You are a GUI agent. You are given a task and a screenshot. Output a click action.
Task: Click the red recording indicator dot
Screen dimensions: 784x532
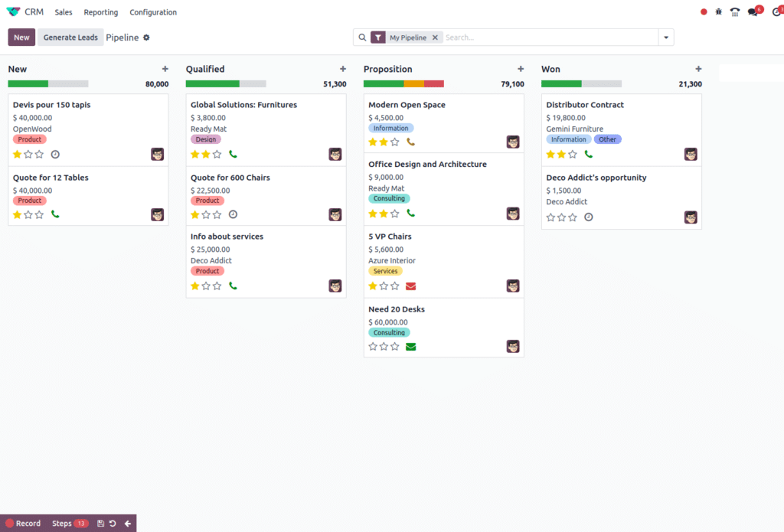click(704, 11)
